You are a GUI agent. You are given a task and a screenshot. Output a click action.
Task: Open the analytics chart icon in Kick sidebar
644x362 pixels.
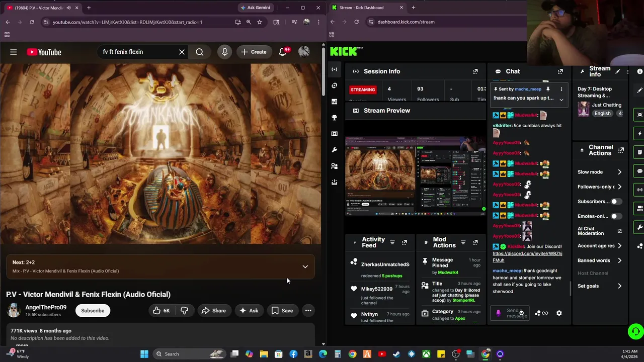point(334,102)
